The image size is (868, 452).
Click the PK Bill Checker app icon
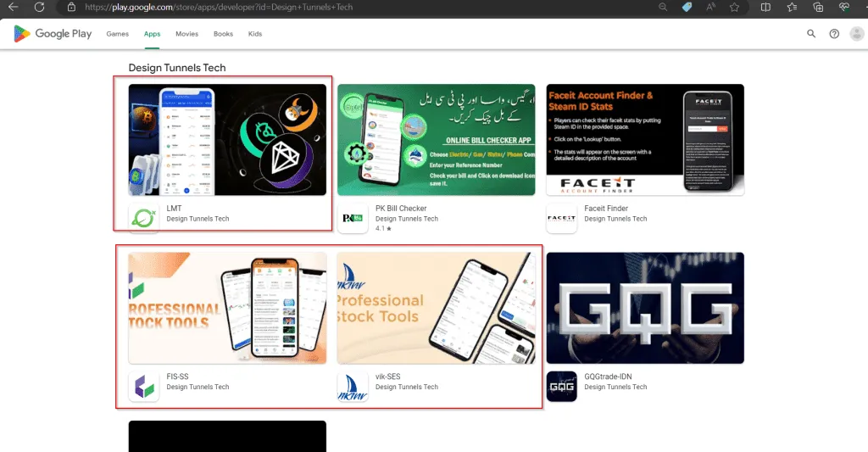(352, 218)
